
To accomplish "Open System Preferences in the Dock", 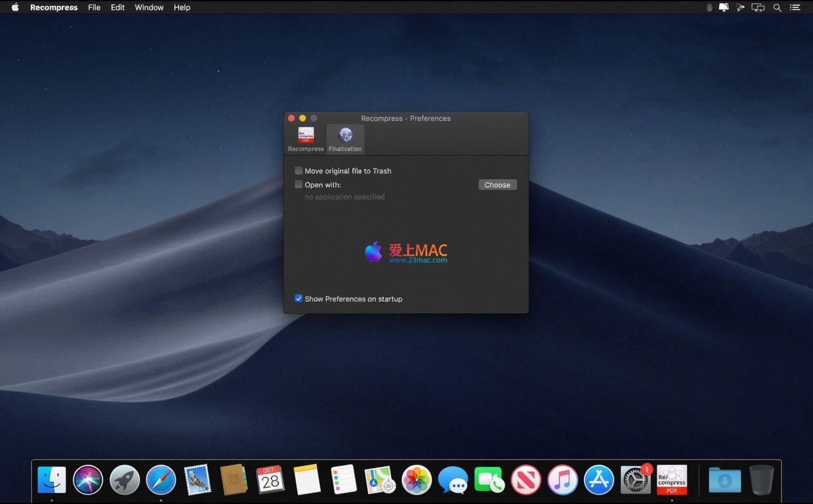I will (x=635, y=480).
